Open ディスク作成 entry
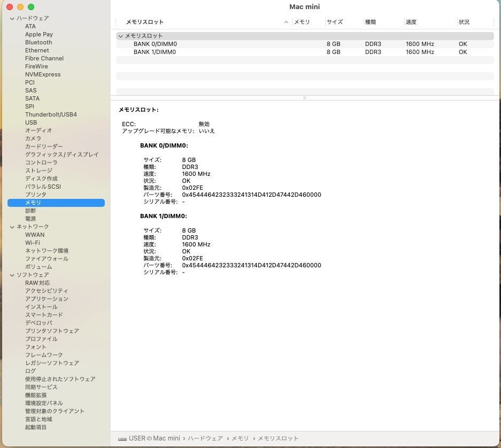This screenshot has width=501, height=448. click(x=41, y=179)
